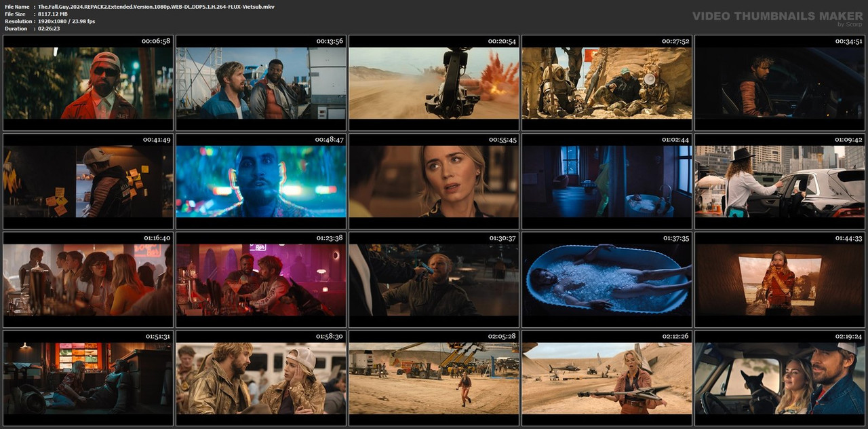Click the sticky notes thumbnail at 00:41:49
This screenshot has width=868, height=429.
[x=88, y=181]
